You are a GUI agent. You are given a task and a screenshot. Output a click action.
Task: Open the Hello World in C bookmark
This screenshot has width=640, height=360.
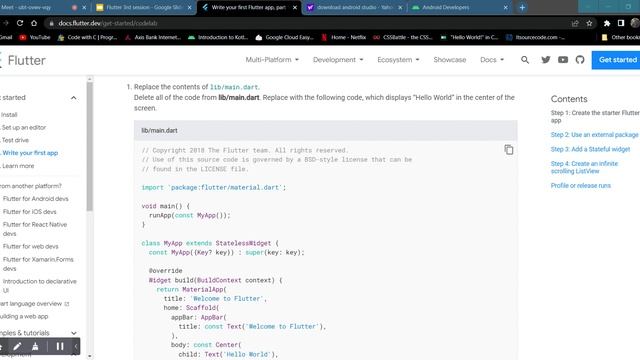pos(469,37)
